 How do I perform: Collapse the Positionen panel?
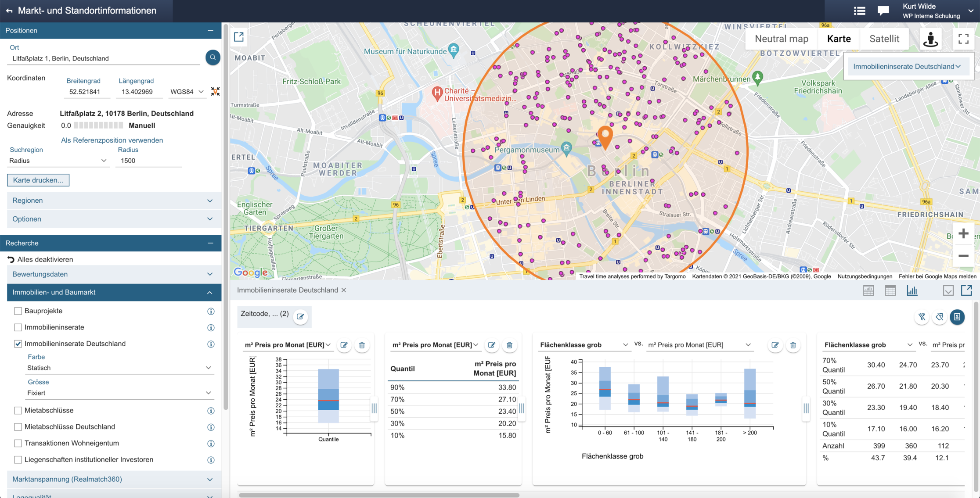(210, 30)
